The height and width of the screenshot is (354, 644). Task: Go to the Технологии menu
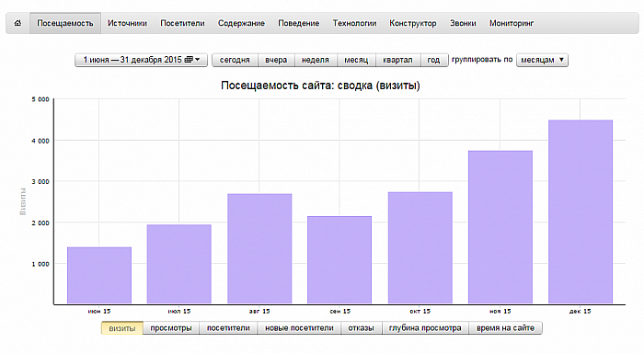[354, 23]
